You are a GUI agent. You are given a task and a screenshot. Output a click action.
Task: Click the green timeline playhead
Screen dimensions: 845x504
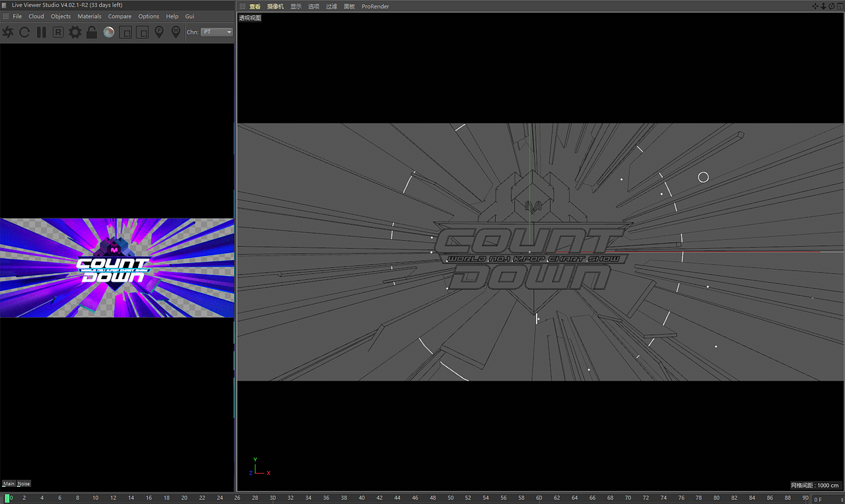(8, 498)
